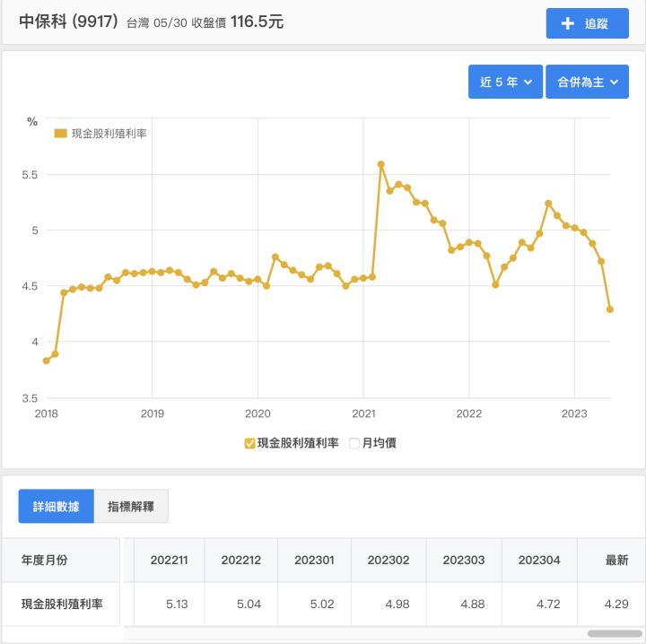This screenshot has height=644, width=646.
Task: Select the 202304 column header
Action: click(x=538, y=560)
